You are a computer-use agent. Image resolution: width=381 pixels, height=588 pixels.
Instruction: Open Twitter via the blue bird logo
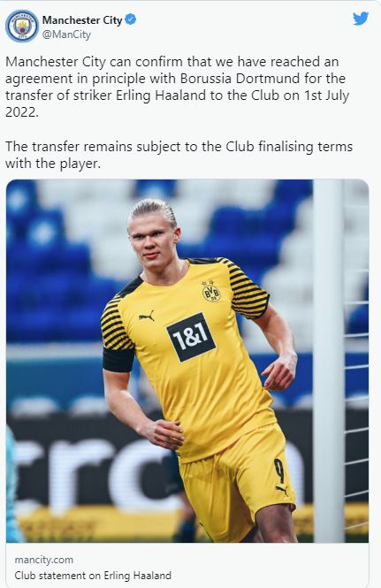pos(361,19)
